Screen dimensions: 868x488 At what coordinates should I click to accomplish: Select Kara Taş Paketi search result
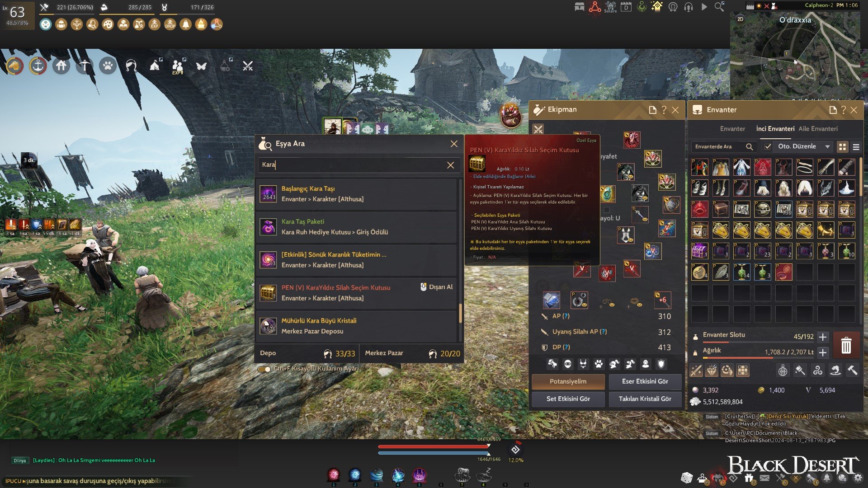357,227
